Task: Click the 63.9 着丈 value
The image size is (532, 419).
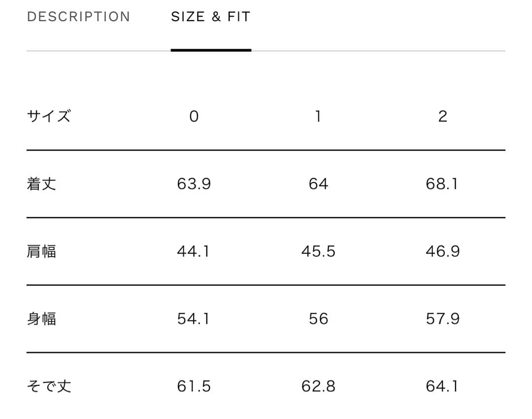Action: click(x=194, y=184)
